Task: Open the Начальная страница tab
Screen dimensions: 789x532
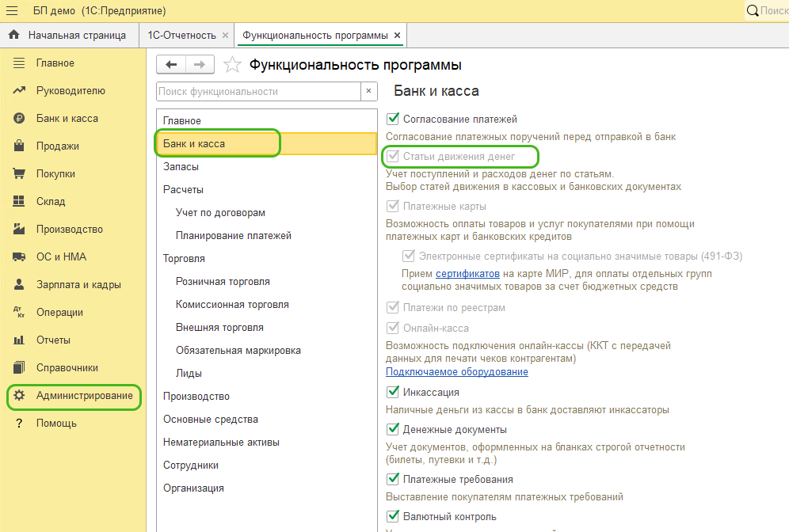Action: pyautogui.click(x=68, y=36)
